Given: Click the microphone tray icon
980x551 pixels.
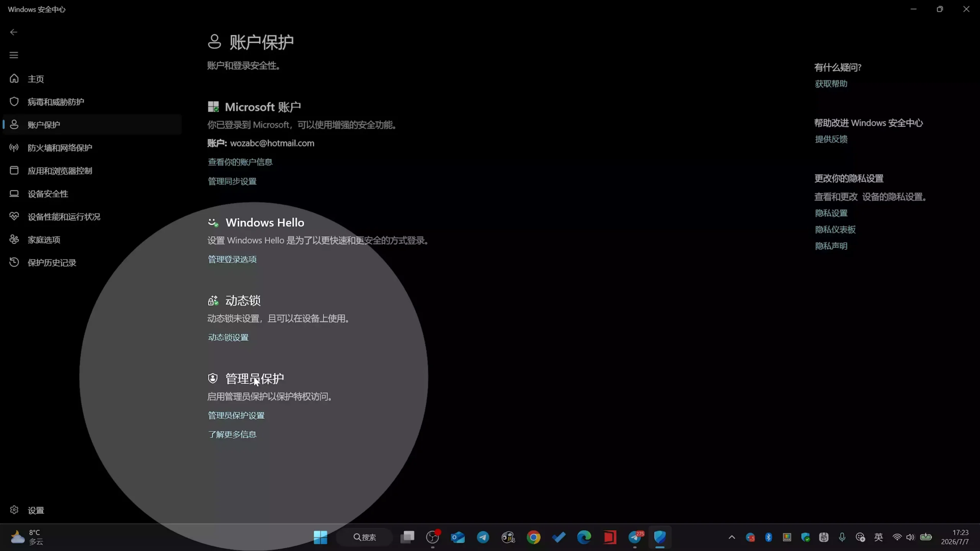Looking at the screenshot, I should [x=842, y=537].
